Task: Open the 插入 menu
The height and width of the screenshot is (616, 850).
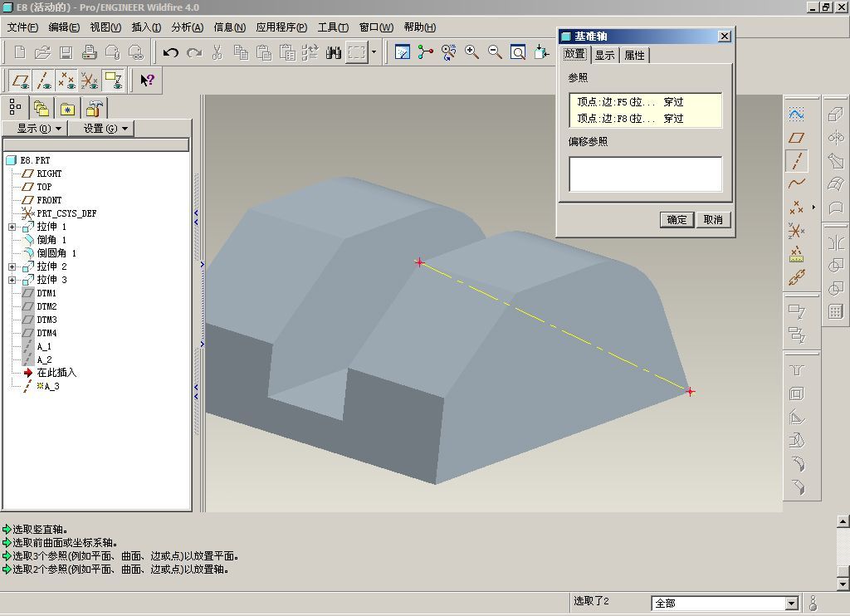Action: click(146, 27)
